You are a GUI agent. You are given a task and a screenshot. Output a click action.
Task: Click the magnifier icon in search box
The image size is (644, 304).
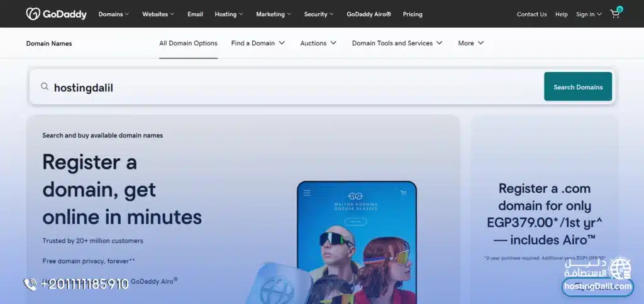(x=45, y=87)
